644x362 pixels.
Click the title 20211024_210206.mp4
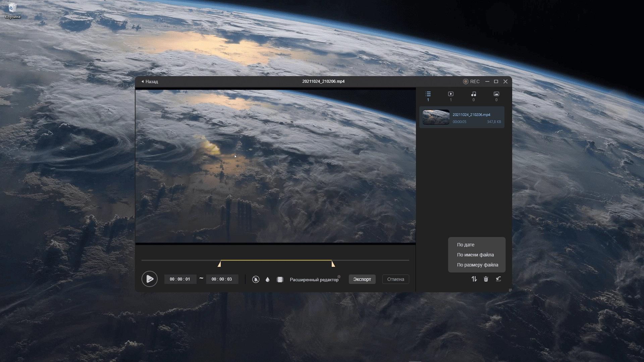pyautogui.click(x=323, y=81)
